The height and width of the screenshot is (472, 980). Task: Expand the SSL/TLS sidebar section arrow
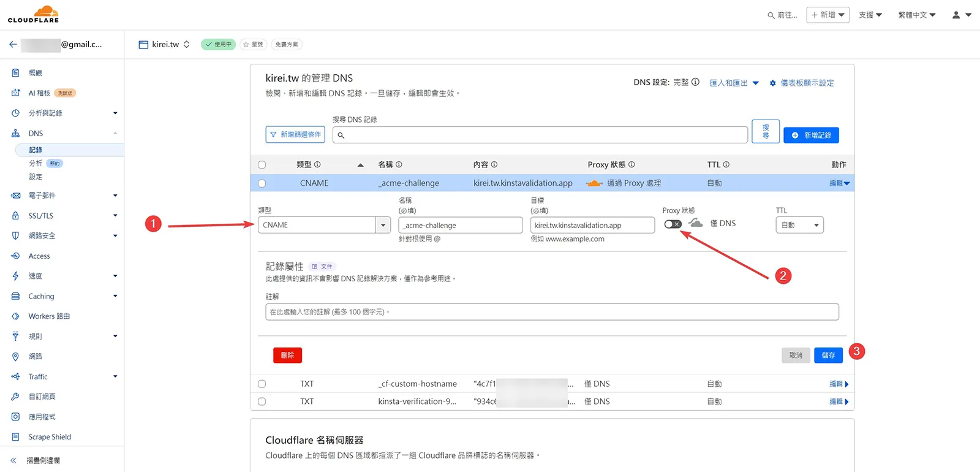pyautogui.click(x=115, y=216)
